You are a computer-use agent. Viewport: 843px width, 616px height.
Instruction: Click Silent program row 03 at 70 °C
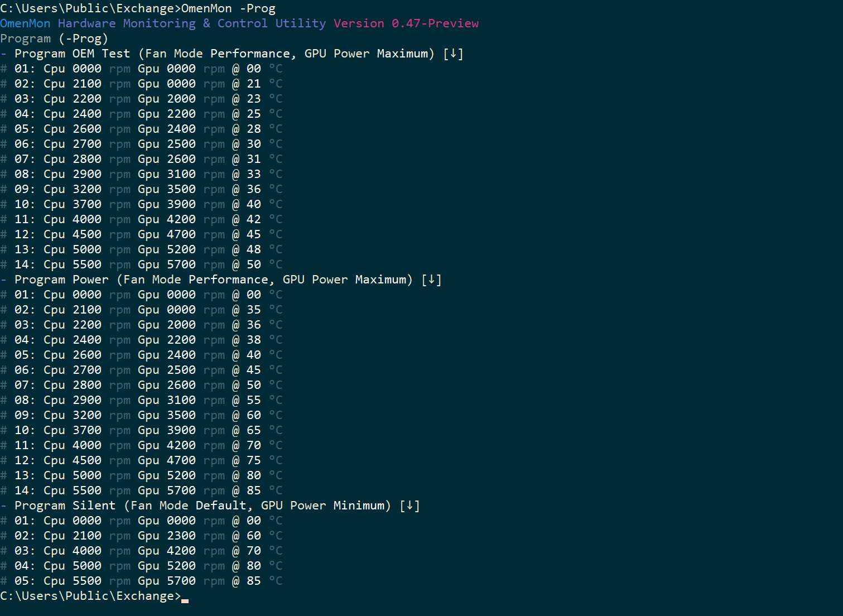coord(141,551)
